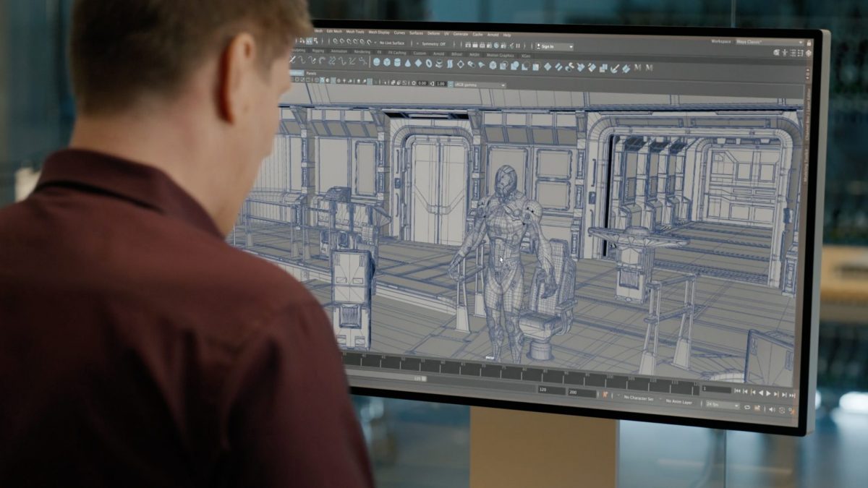Add a polygon cylinder from the shelf

(x=397, y=63)
